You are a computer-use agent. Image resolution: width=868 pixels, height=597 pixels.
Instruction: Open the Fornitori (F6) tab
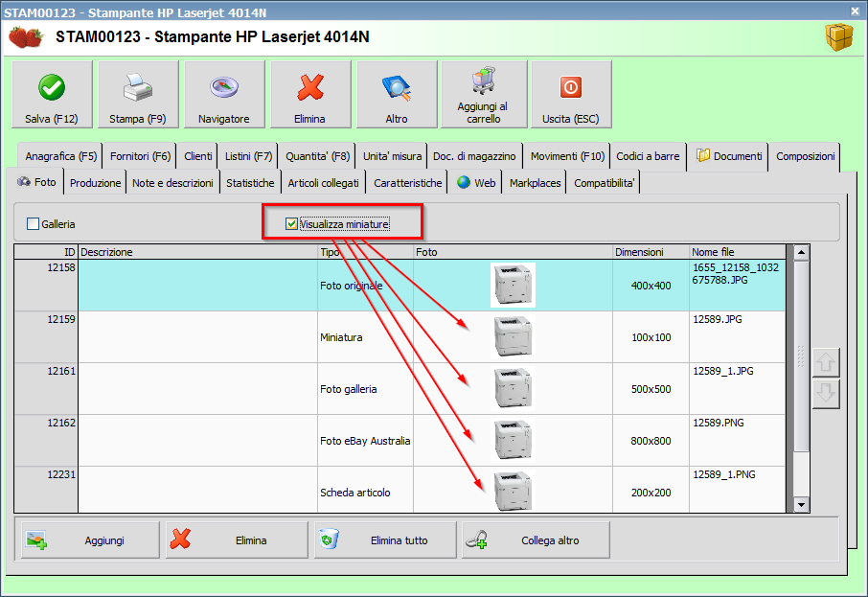click(140, 156)
